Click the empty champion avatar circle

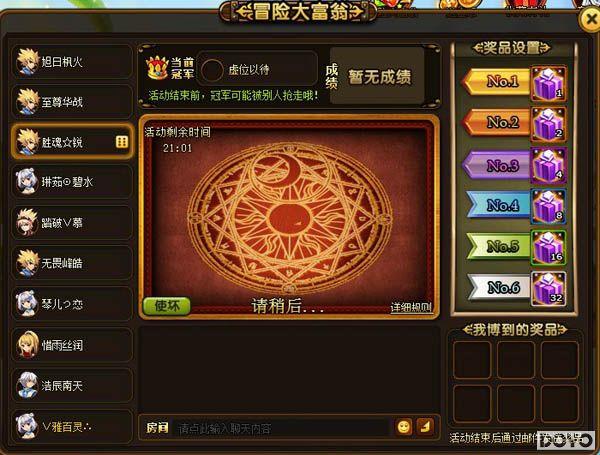[x=212, y=70]
